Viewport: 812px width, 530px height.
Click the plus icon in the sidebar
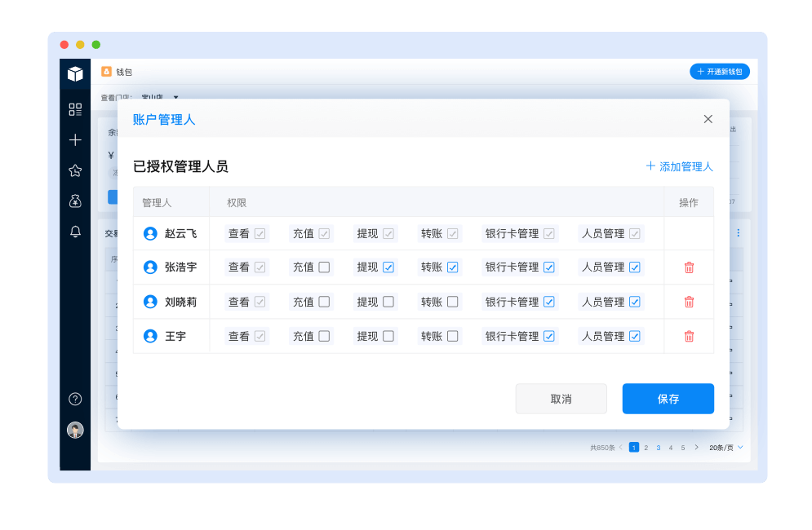click(x=75, y=139)
